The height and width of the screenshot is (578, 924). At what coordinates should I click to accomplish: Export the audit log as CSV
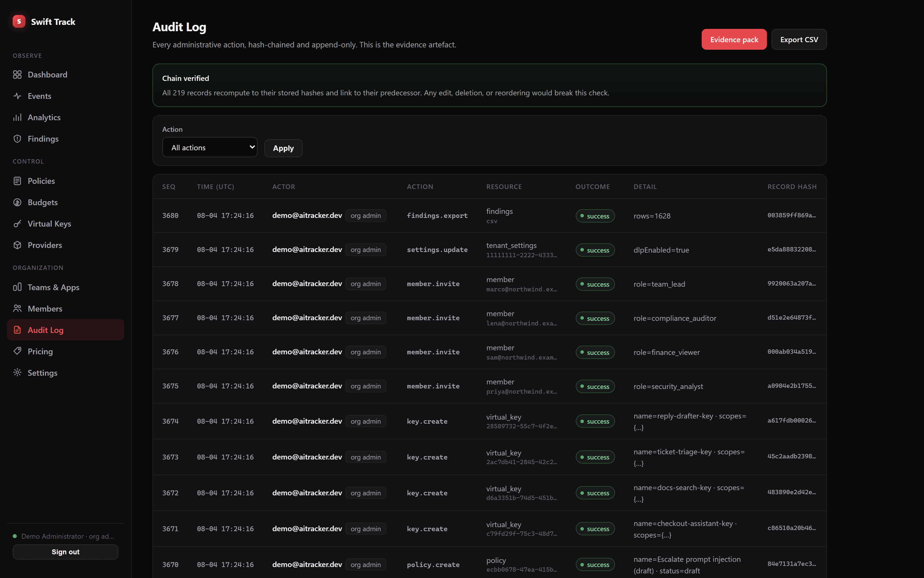(799, 39)
